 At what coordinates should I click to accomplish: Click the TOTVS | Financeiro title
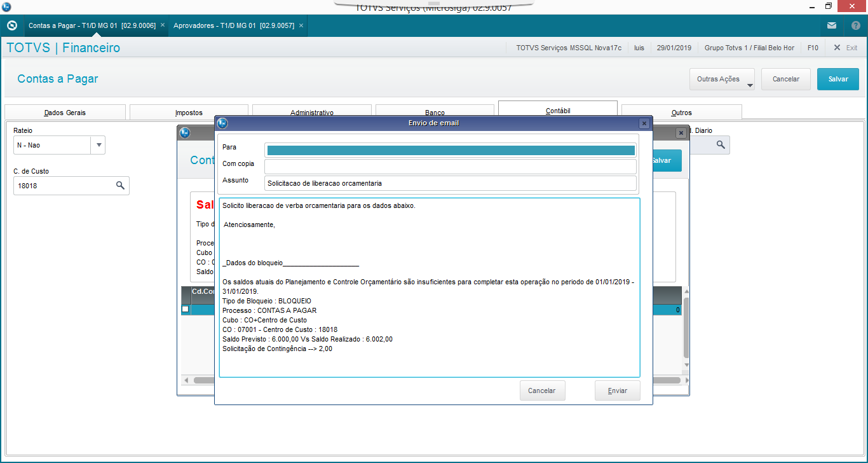pyautogui.click(x=63, y=48)
